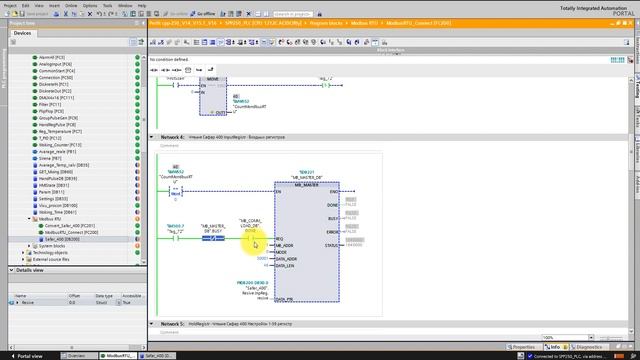Click the New project icon in main toolbar

[x=7, y=14]
